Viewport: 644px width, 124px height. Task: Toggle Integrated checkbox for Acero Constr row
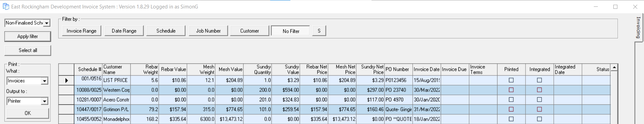[x=539, y=100]
